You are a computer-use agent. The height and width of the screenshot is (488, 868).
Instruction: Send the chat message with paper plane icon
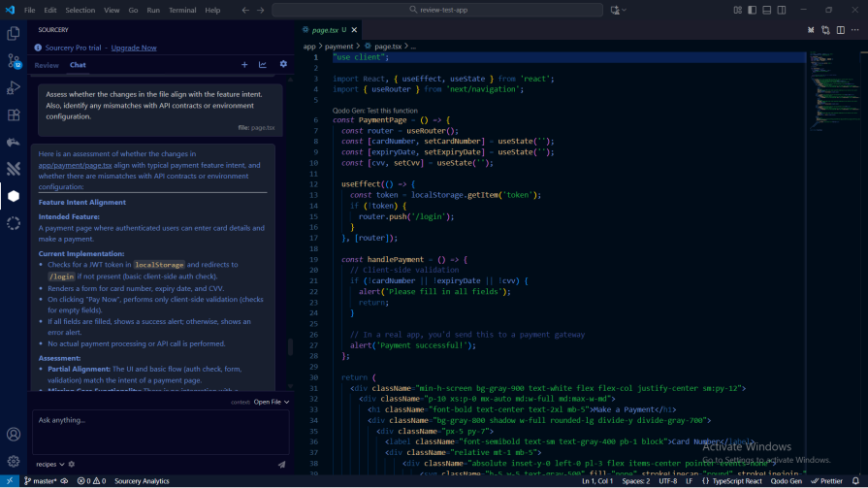pos(281,464)
